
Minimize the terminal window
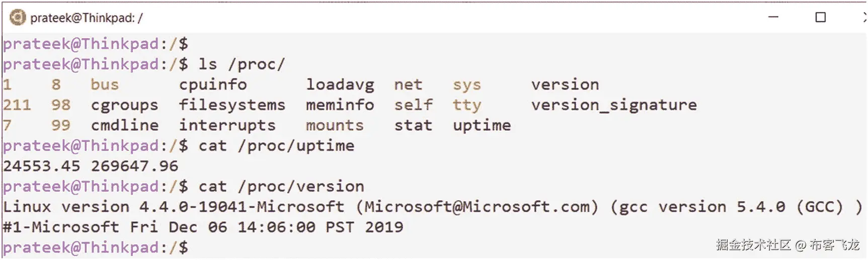click(773, 17)
